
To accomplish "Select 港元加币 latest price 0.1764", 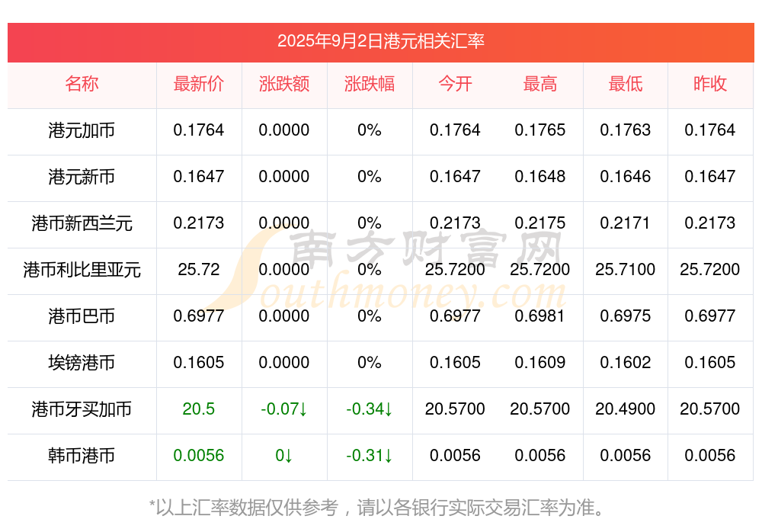I will click(x=199, y=130).
